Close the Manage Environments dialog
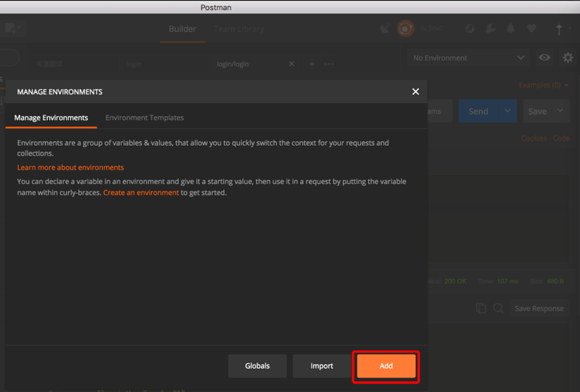580x392 pixels. (x=415, y=91)
